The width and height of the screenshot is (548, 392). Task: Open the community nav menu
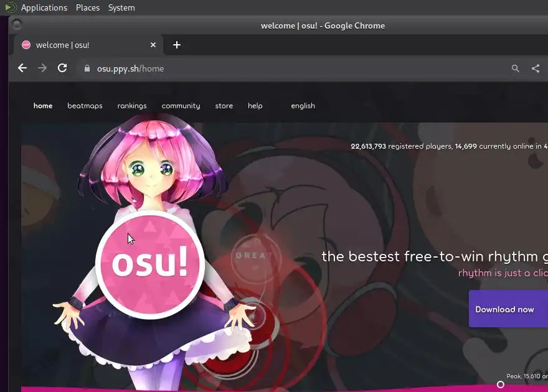coord(181,106)
